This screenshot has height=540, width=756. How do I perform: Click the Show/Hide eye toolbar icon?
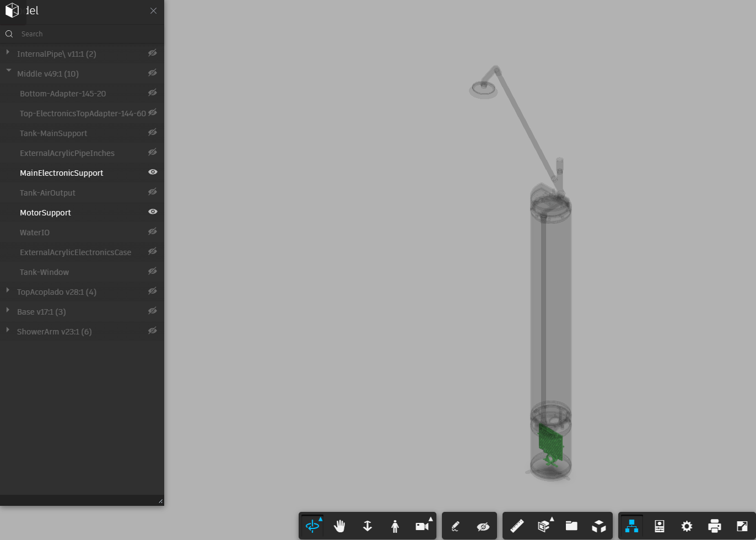[x=483, y=526]
